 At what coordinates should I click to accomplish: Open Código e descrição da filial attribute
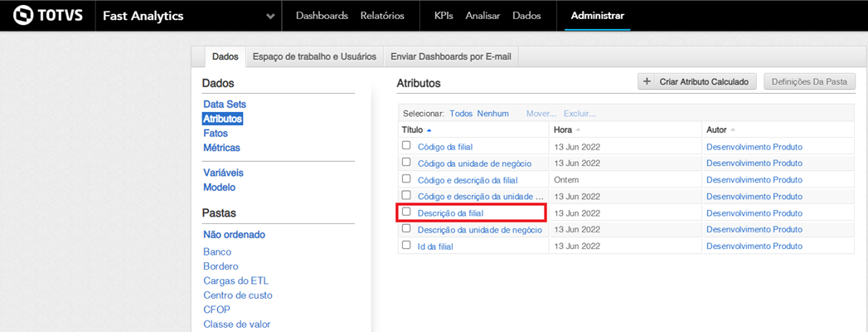click(468, 180)
